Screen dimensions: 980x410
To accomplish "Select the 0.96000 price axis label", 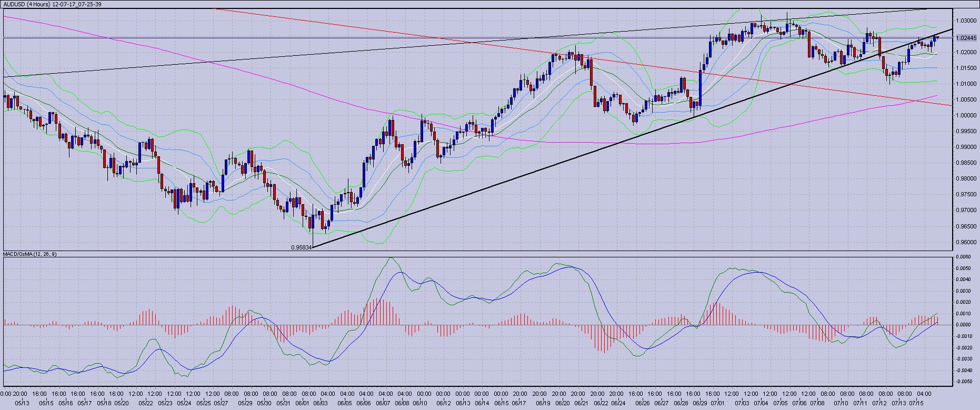I will [965, 243].
